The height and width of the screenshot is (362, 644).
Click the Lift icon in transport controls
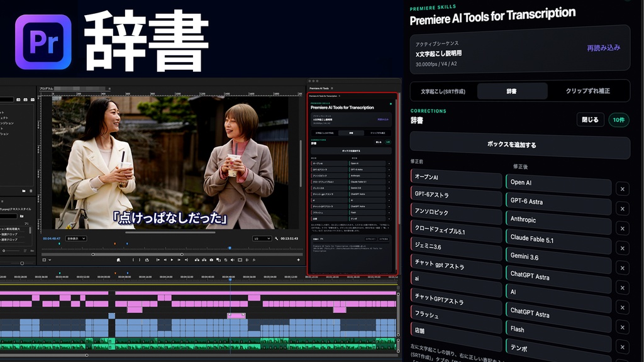coord(197,260)
